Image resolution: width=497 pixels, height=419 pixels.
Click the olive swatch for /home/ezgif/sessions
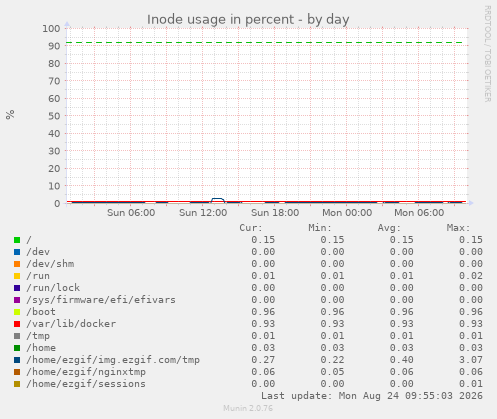(x=17, y=384)
